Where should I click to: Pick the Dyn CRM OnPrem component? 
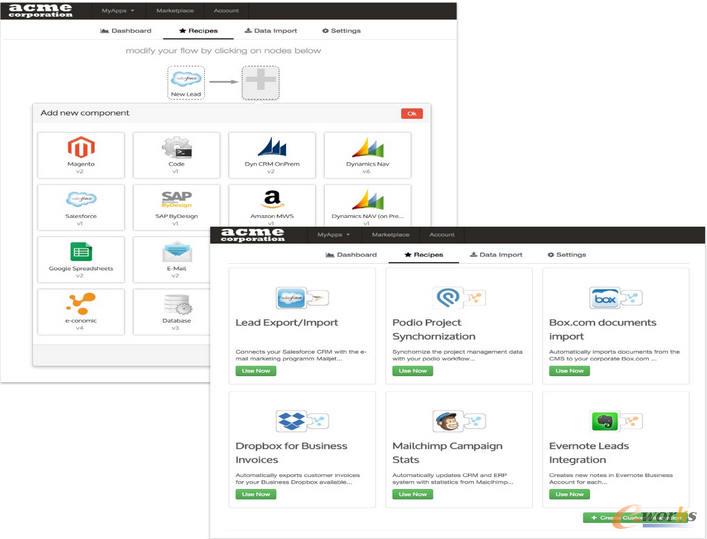coord(271,148)
